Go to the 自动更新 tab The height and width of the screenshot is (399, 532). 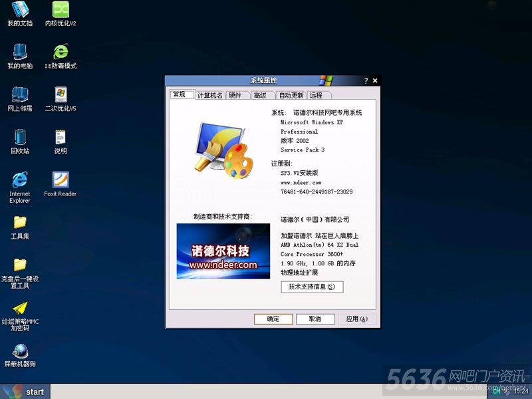click(291, 95)
